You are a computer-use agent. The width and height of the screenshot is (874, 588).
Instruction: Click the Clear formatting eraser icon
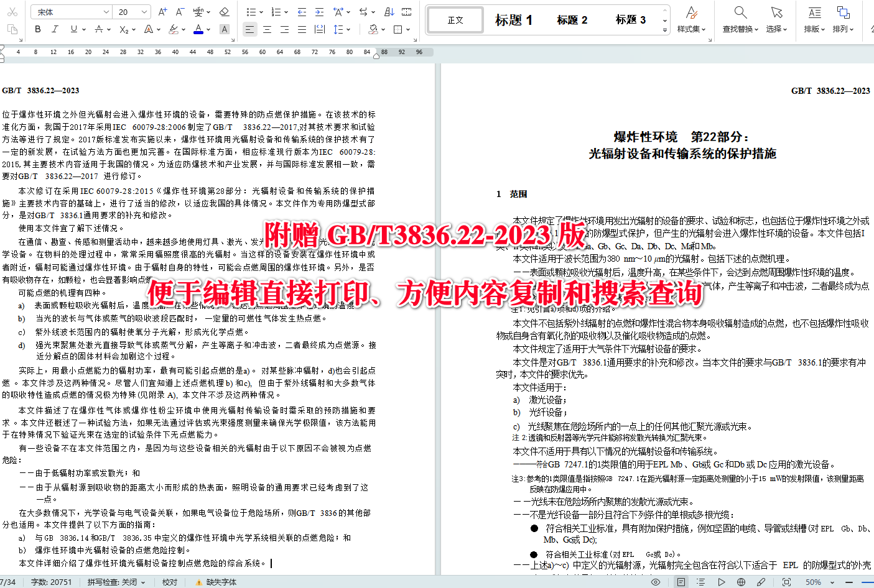point(225,12)
